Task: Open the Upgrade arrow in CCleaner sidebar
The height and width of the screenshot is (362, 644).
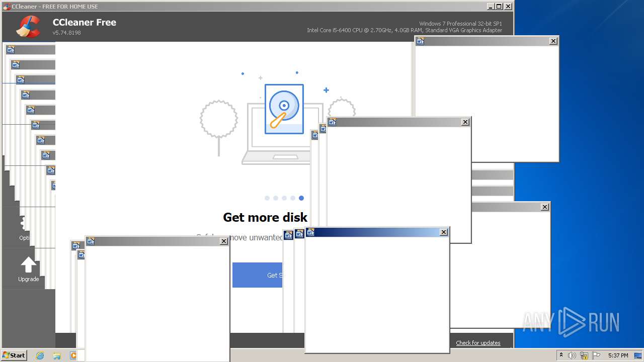Action: pos(28,269)
